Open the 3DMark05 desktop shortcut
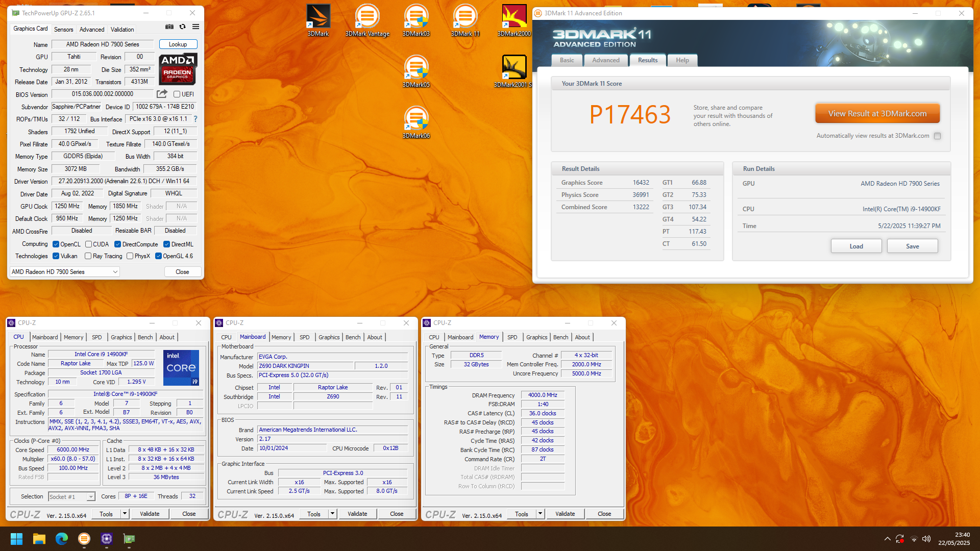 416,71
